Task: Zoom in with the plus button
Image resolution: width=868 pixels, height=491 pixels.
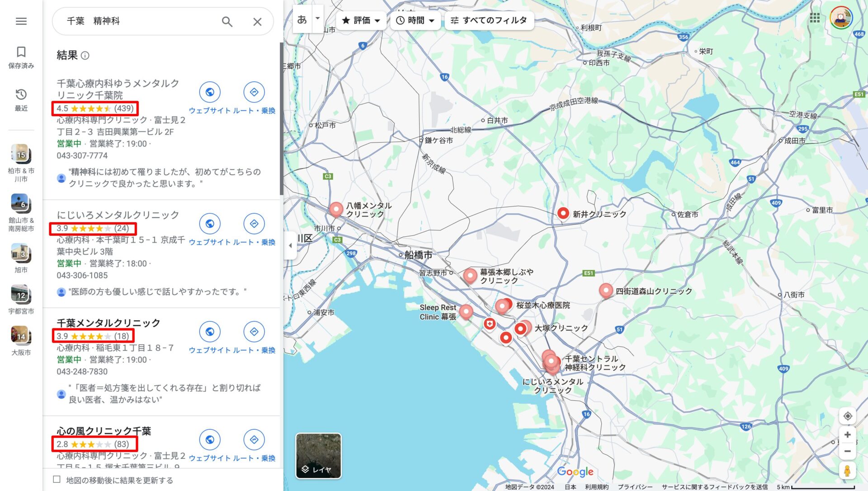Action: coord(848,435)
